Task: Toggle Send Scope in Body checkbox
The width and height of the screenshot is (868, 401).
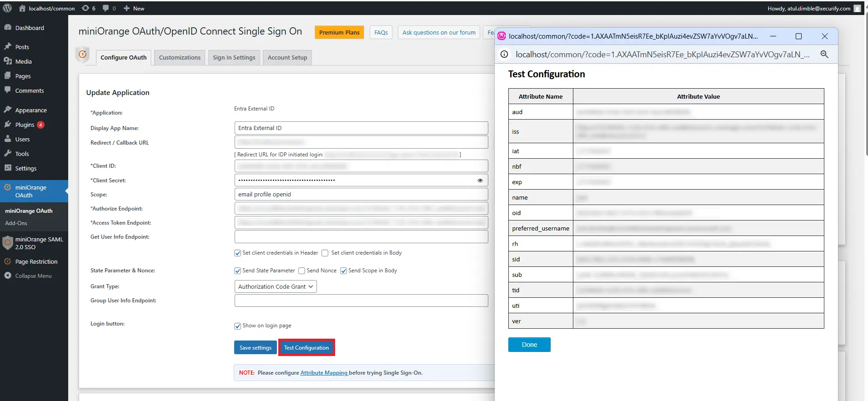Action: tap(343, 271)
